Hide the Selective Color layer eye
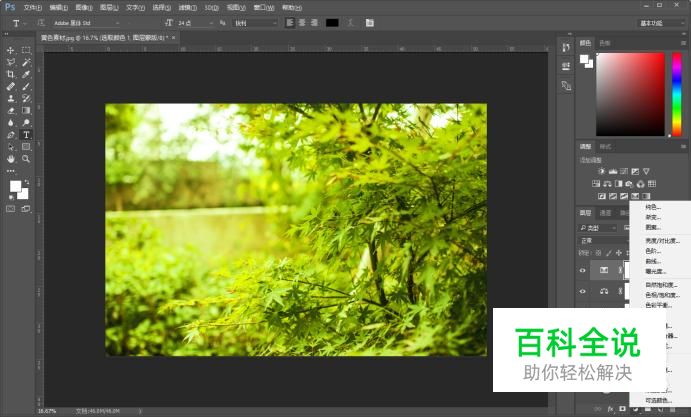The image size is (691, 417). click(583, 270)
